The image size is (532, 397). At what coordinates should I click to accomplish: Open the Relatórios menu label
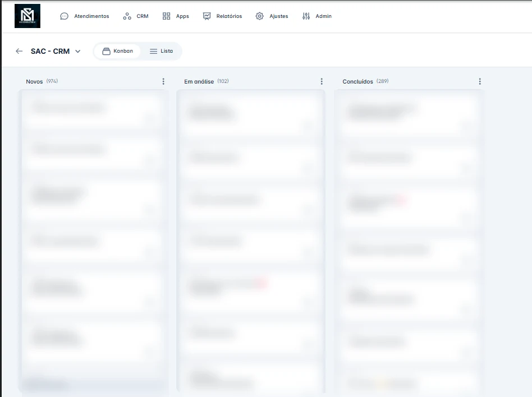coord(229,16)
